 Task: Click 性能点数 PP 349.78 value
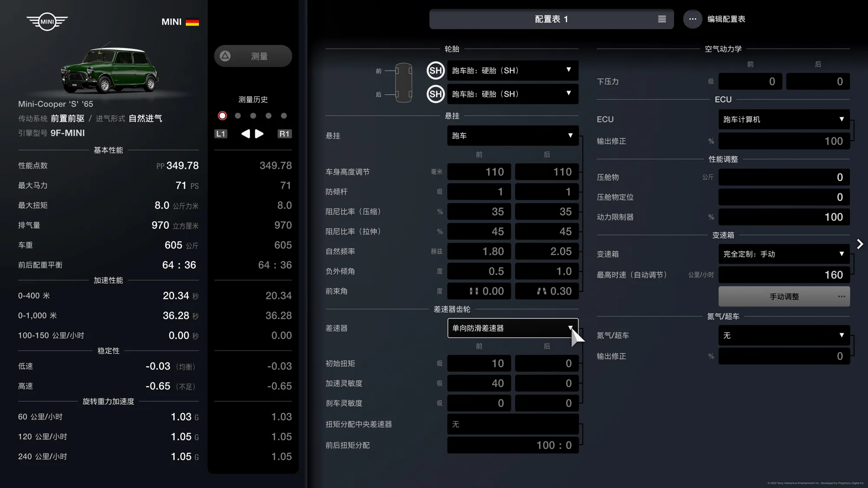point(178,166)
